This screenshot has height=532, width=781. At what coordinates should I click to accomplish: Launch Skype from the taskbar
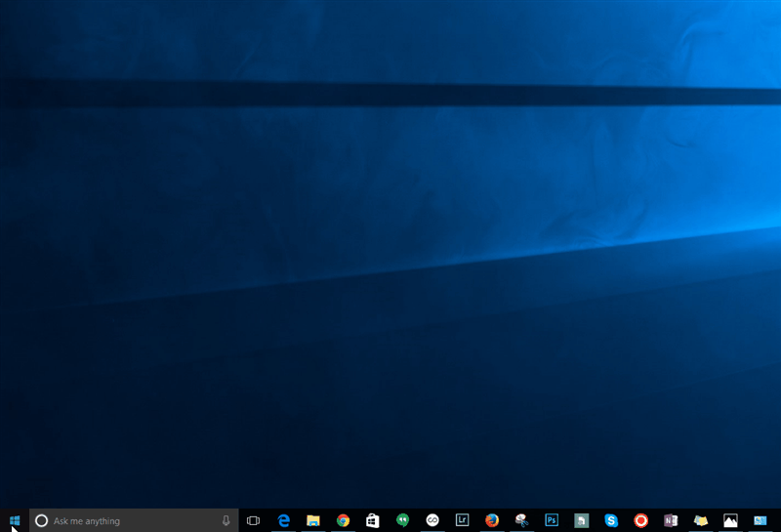(x=611, y=520)
